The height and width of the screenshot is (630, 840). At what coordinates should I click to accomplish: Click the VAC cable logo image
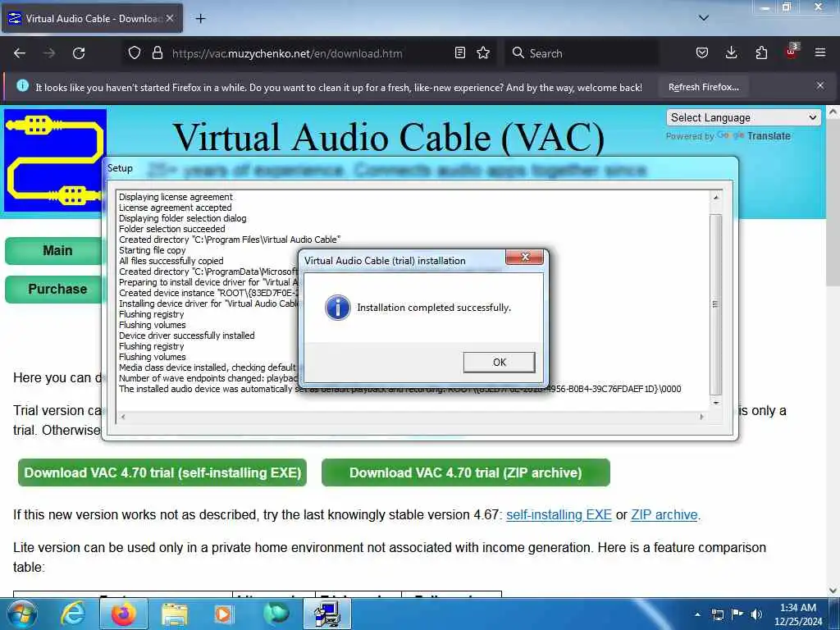(x=55, y=161)
